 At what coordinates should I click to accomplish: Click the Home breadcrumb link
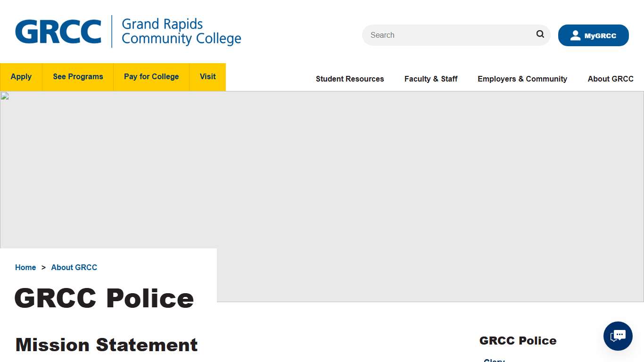pos(25,267)
